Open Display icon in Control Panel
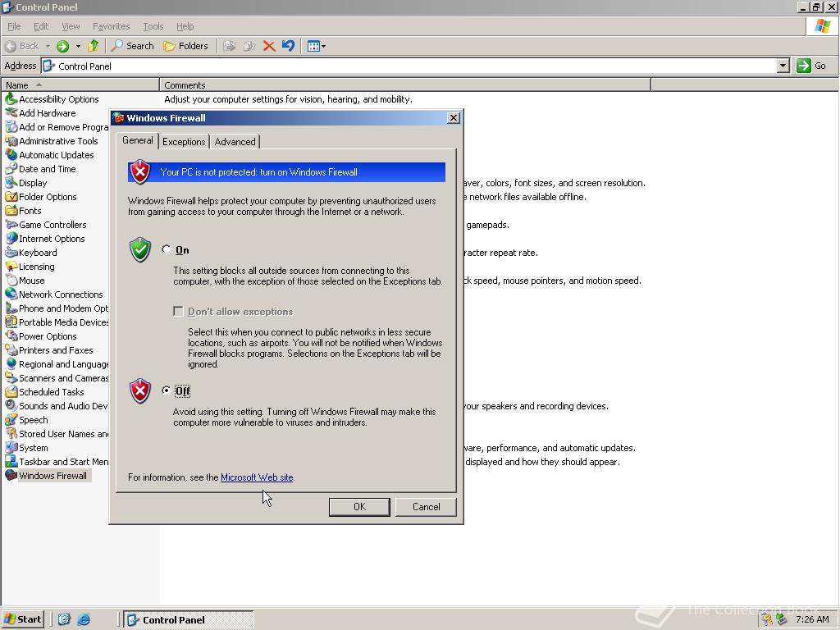Image resolution: width=840 pixels, height=630 pixels. pos(11,183)
